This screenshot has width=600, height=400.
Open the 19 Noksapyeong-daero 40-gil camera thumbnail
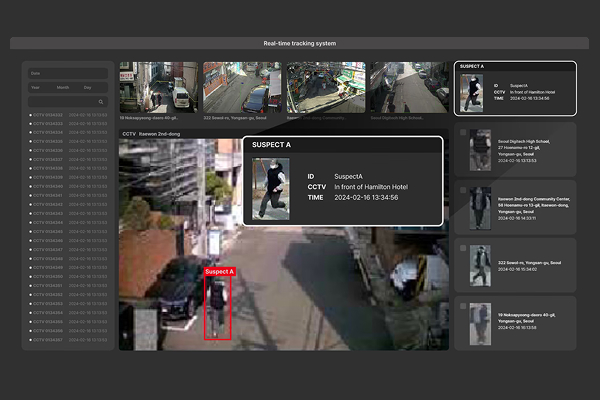click(157, 87)
